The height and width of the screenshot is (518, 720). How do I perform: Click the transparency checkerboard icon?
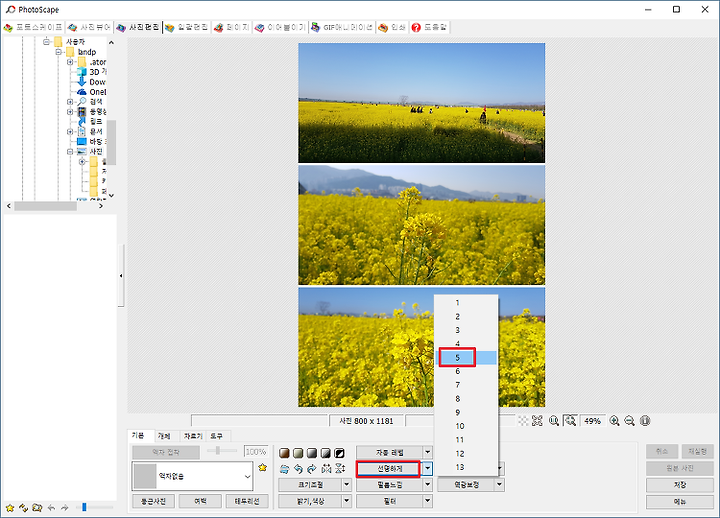coord(523,421)
